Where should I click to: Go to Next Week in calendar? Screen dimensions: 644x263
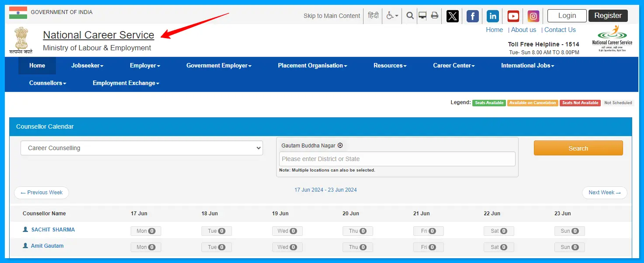(604, 193)
